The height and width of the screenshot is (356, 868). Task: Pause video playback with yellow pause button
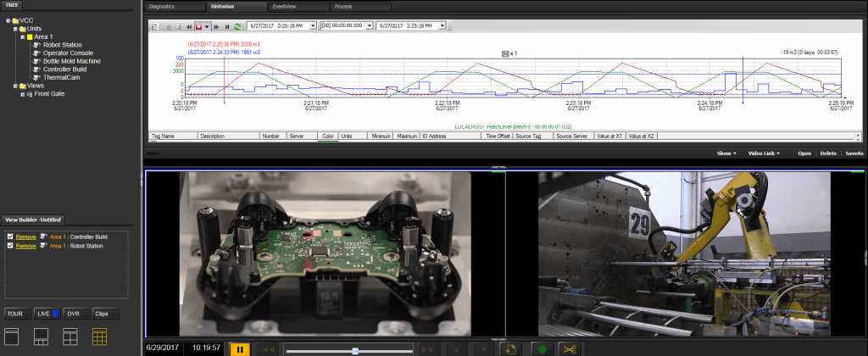[x=239, y=348]
